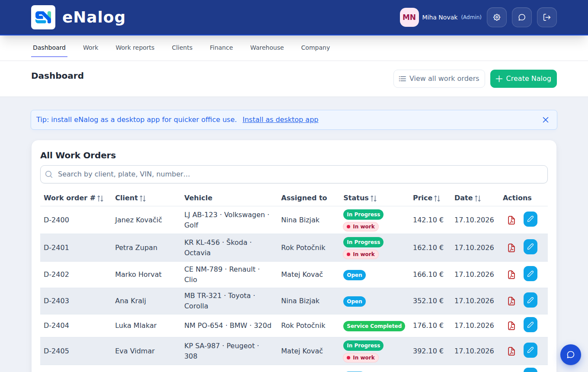
Task: Edit work order D-2405
Action: (530, 350)
